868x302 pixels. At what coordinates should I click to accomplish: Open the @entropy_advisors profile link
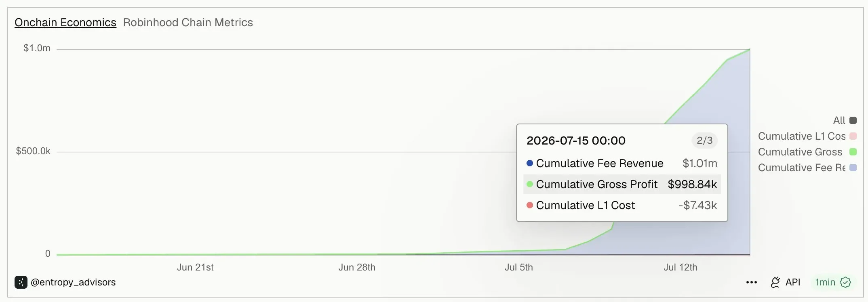pyautogui.click(x=73, y=282)
